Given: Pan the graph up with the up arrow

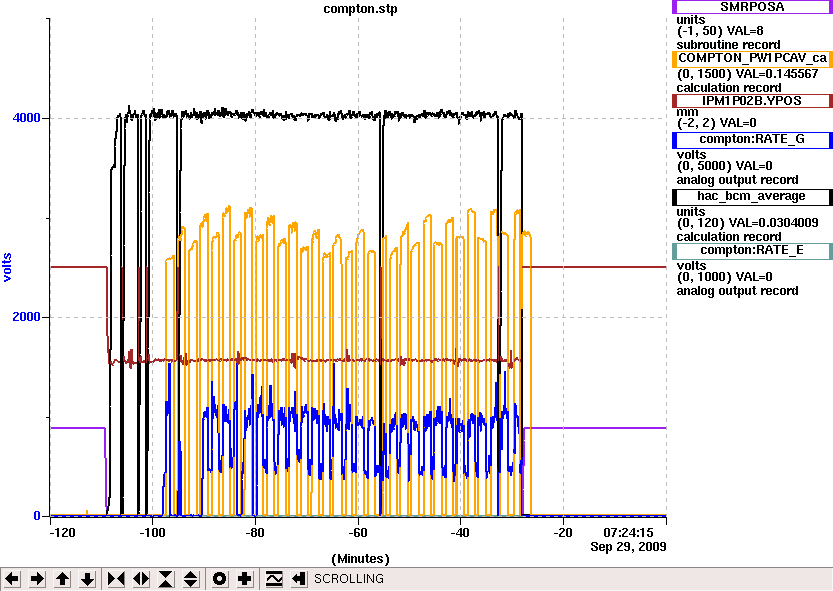Looking at the screenshot, I should 63,579.
